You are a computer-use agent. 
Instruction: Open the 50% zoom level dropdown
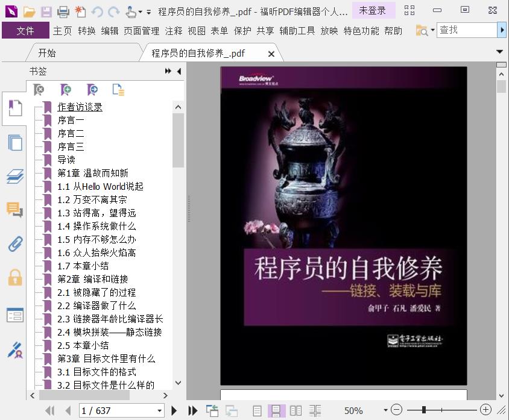tap(385, 410)
